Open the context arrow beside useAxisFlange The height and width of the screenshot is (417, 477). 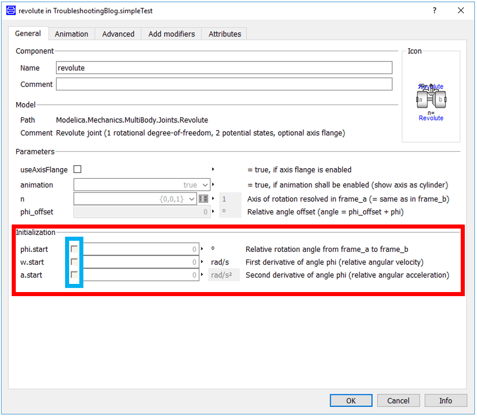click(213, 169)
